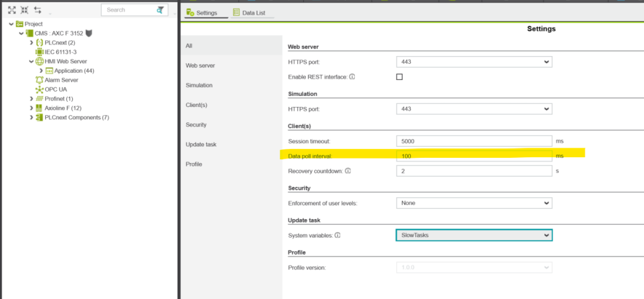644x299 pixels.
Task: Click the IEC 61131-3 chip icon
Action: point(39,52)
